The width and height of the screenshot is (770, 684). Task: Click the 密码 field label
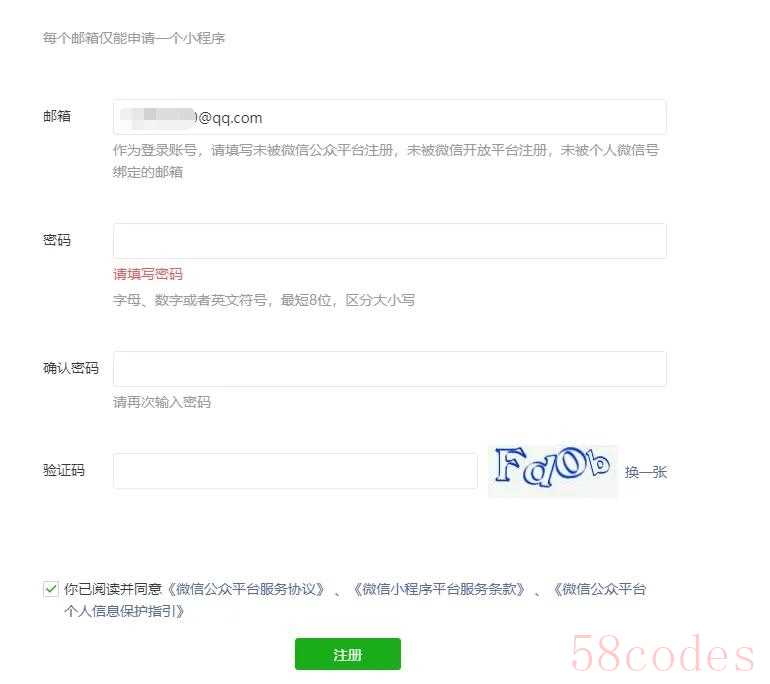pos(57,240)
